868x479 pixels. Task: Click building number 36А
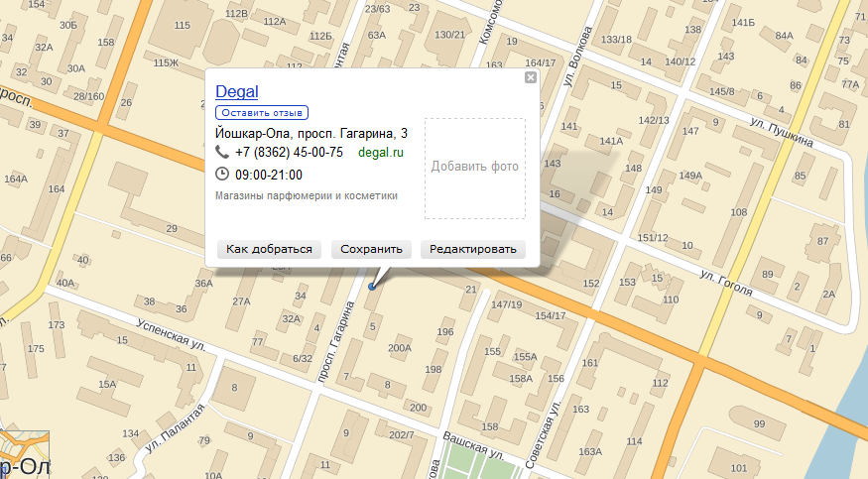[x=203, y=284]
